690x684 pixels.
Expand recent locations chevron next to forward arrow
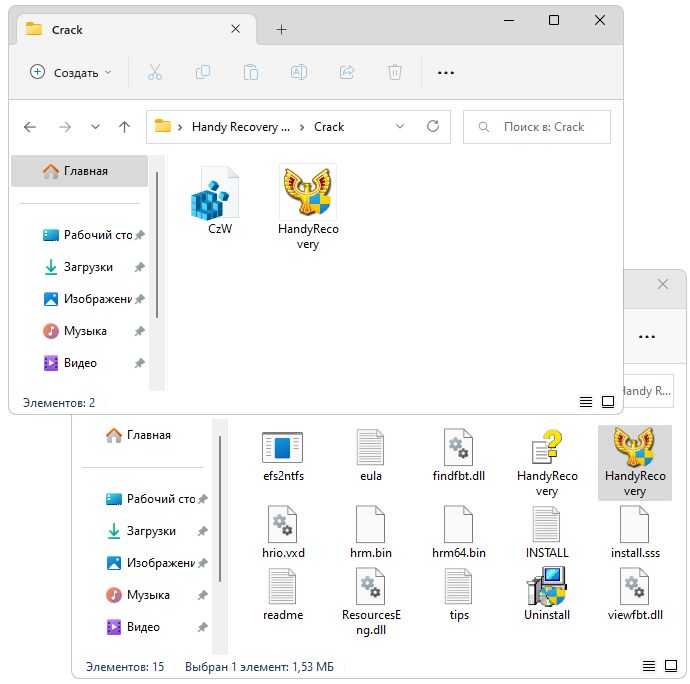click(x=95, y=127)
